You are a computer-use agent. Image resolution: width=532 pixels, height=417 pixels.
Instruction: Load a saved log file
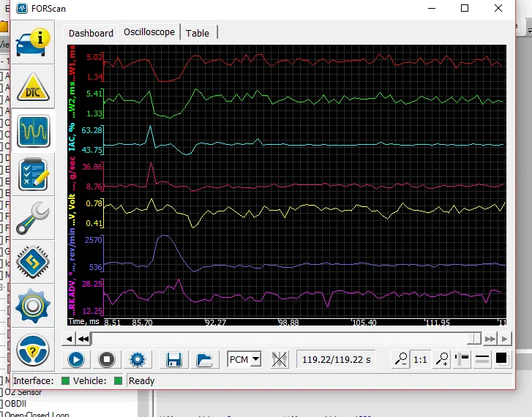tap(204, 359)
